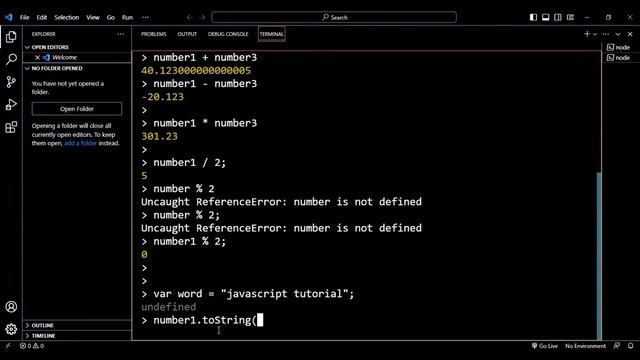This screenshot has width=640, height=360.
Task: Open the Go menu
Action: [x=111, y=17]
